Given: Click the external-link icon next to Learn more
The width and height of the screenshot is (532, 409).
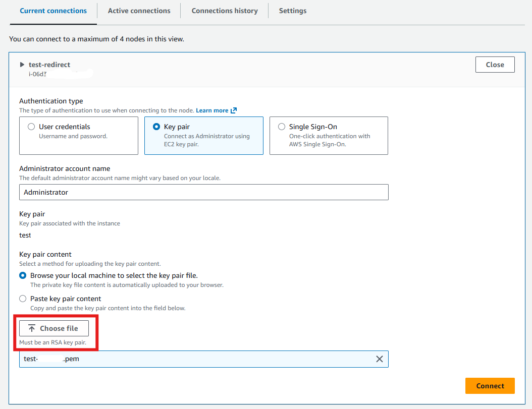Looking at the screenshot, I should [x=233, y=110].
